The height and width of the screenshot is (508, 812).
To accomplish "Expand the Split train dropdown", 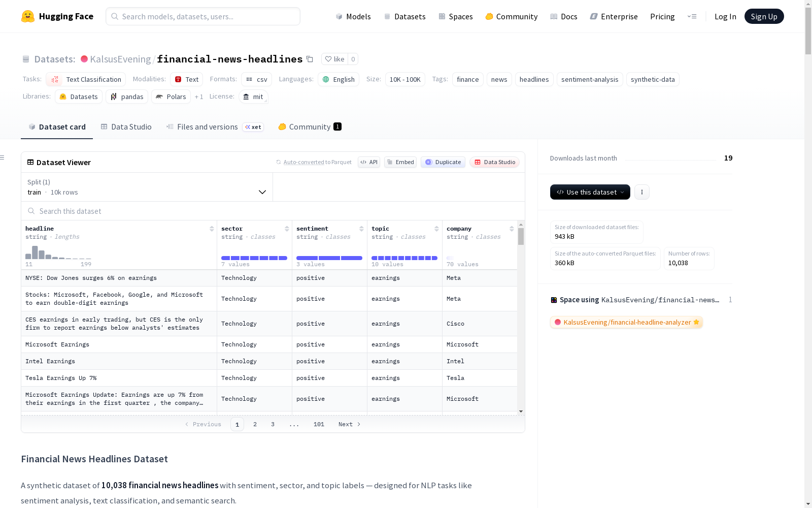I will 147,187.
